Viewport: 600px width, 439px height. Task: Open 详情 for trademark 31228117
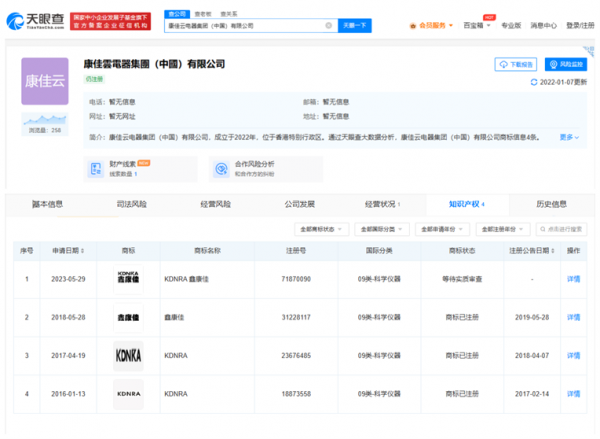pyautogui.click(x=573, y=317)
